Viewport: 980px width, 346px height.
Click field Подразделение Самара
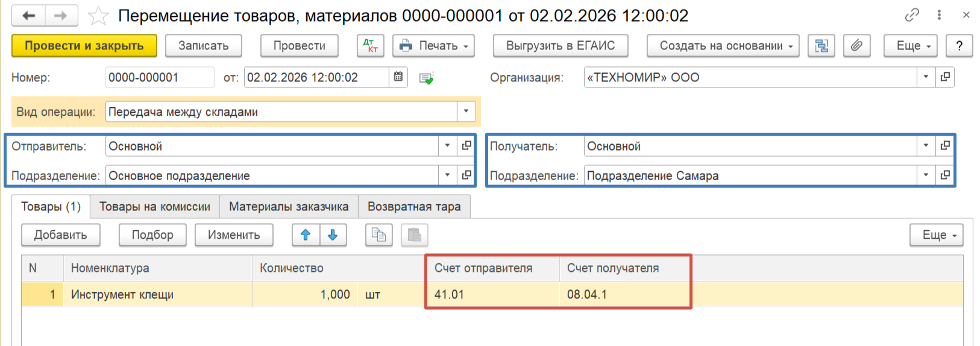pos(750,175)
